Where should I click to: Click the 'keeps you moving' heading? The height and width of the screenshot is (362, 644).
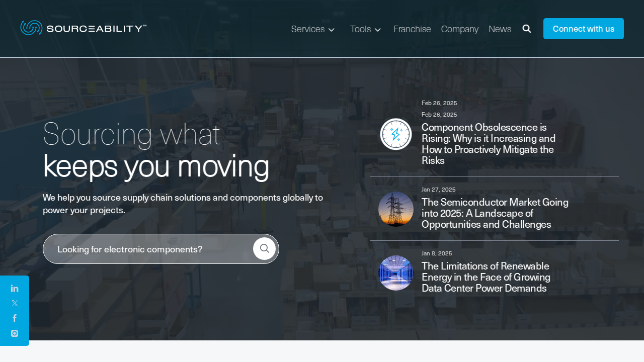[156, 166]
